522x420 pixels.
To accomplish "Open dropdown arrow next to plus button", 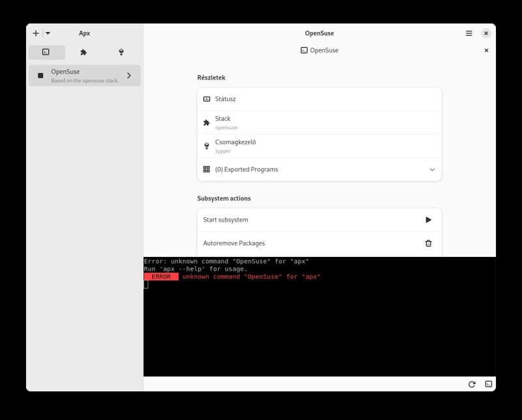I will [48, 33].
